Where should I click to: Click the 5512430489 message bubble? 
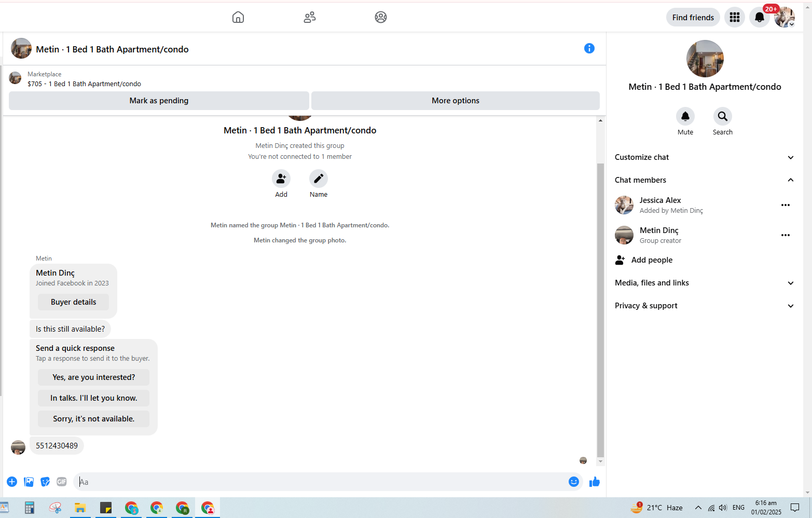[57, 446]
